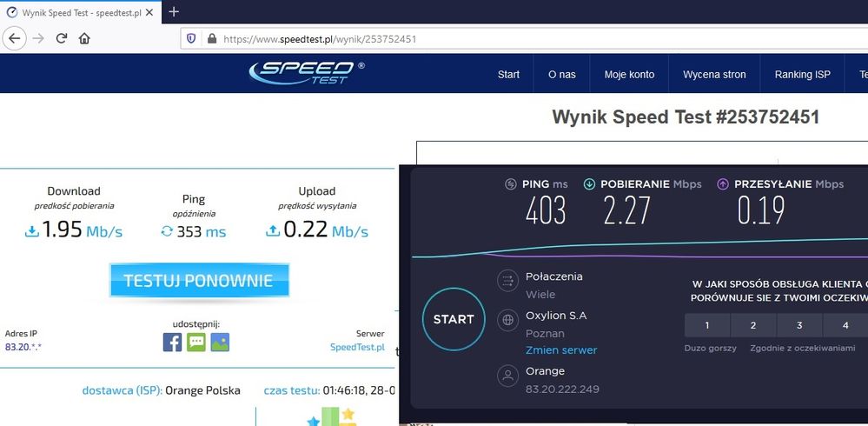Click the Duzo gorszy survey label
The height and width of the screenshot is (426, 868).
(710, 349)
